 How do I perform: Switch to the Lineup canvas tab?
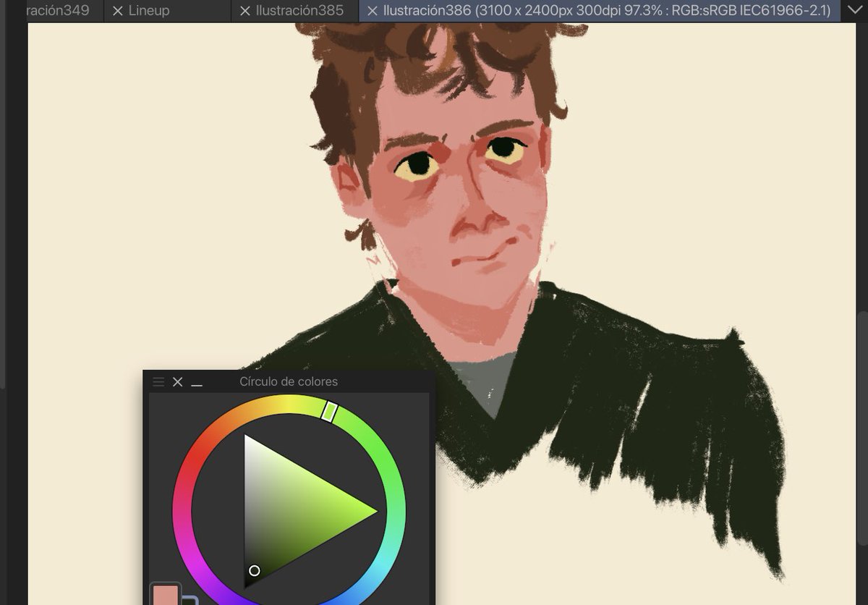pyautogui.click(x=150, y=11)
